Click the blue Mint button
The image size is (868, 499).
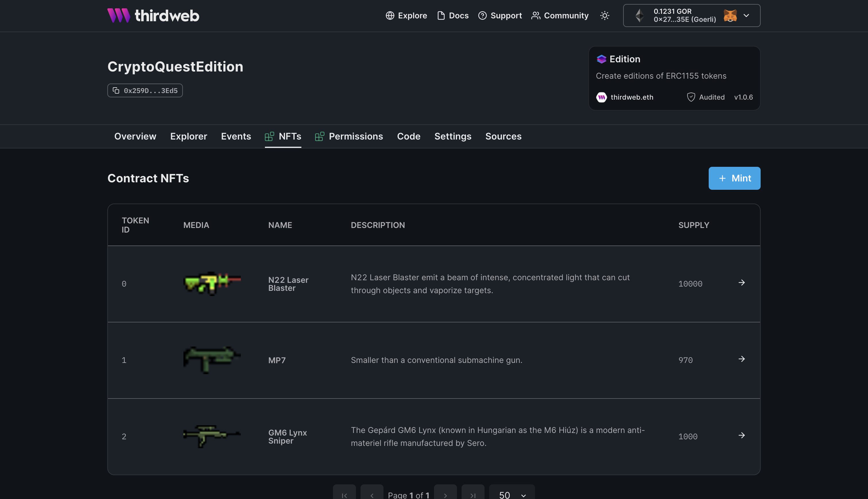(x=734, y=178)
